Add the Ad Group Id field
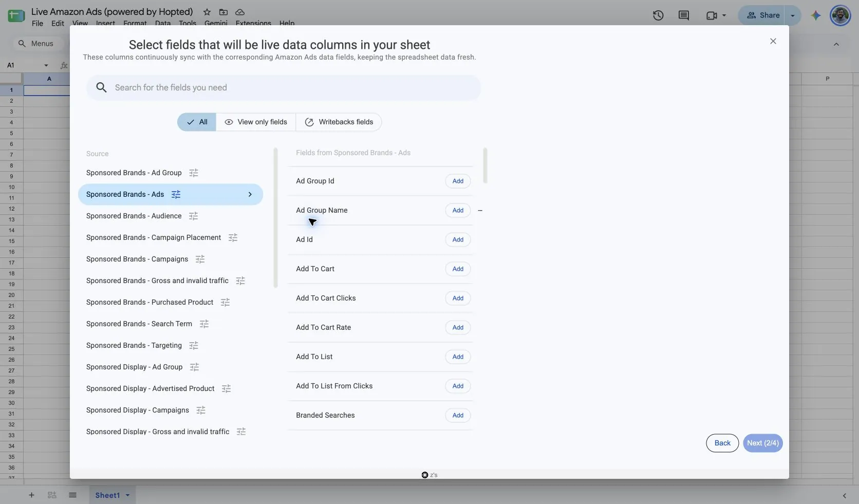This screenshot has height=504, width=859. [x=458, y=181]
